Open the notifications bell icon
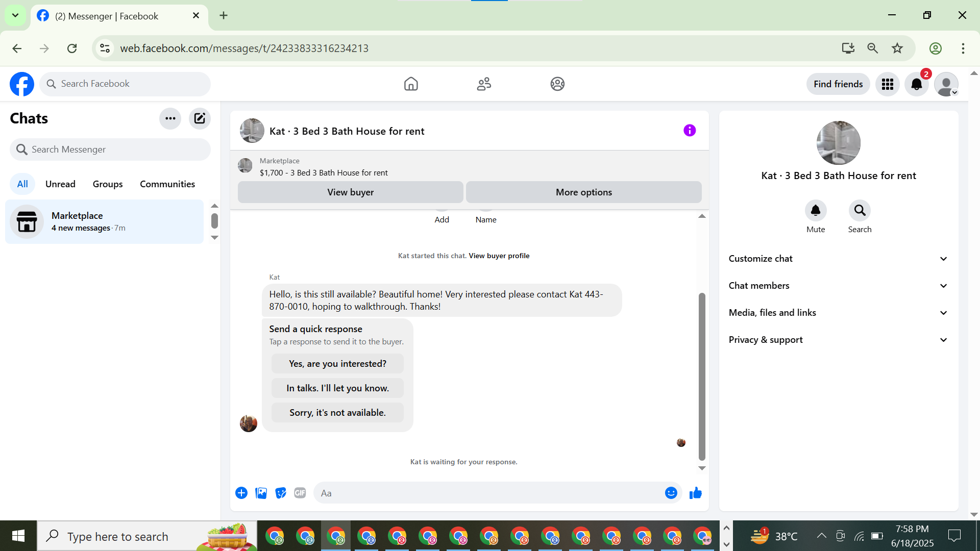Image resolution: width=980 pixels, height=551 pixels. click(x=917, y=84)
